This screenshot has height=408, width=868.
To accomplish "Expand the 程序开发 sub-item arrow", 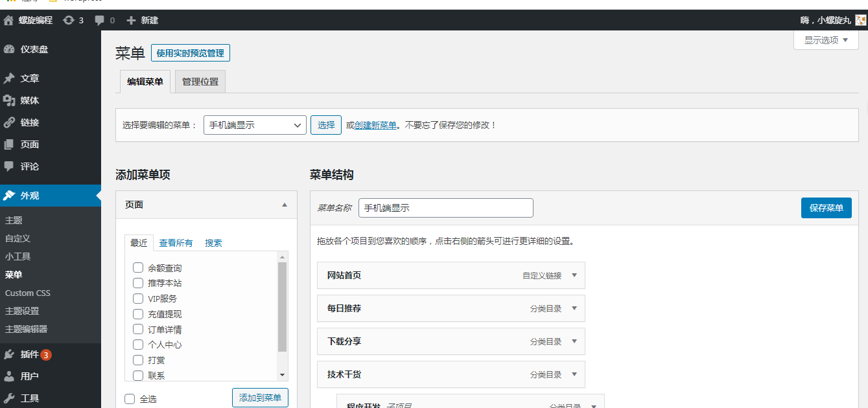I will tap(594, 405).
